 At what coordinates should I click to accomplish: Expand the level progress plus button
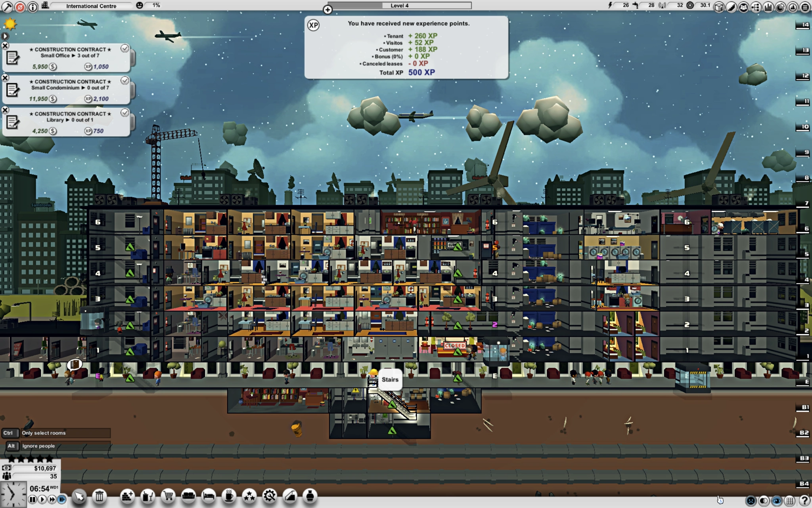coord(327,10)
